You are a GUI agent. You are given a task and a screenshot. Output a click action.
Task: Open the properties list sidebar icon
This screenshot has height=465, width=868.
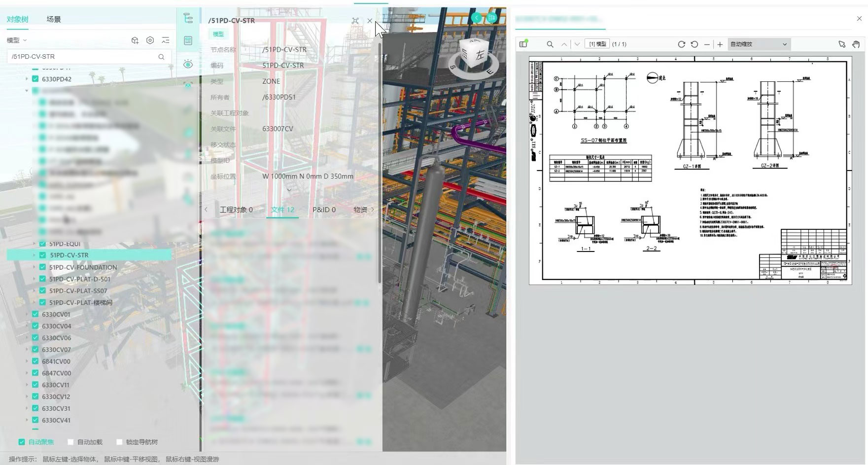188,40
